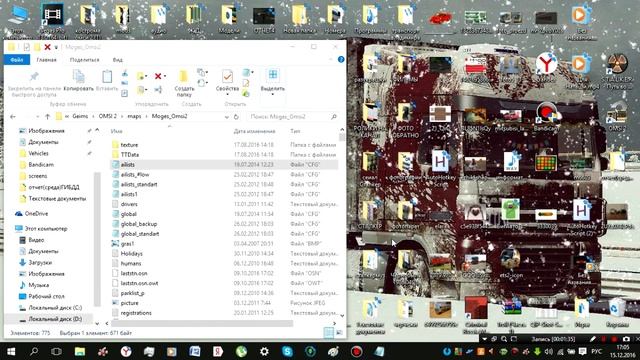Open the Свойства dropdown arrow
Image resolution: width=640 pixels, height=360 pixels.
(x=227, y=94)
